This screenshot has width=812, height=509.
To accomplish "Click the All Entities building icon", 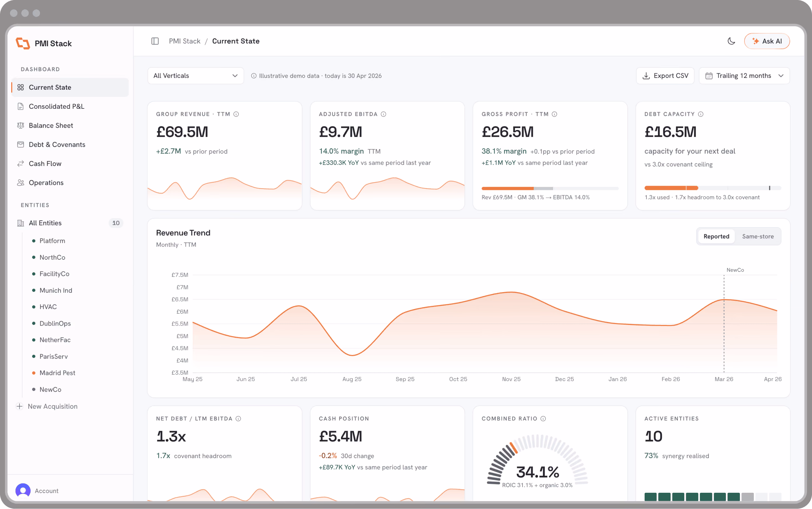I will click(21, 223).
